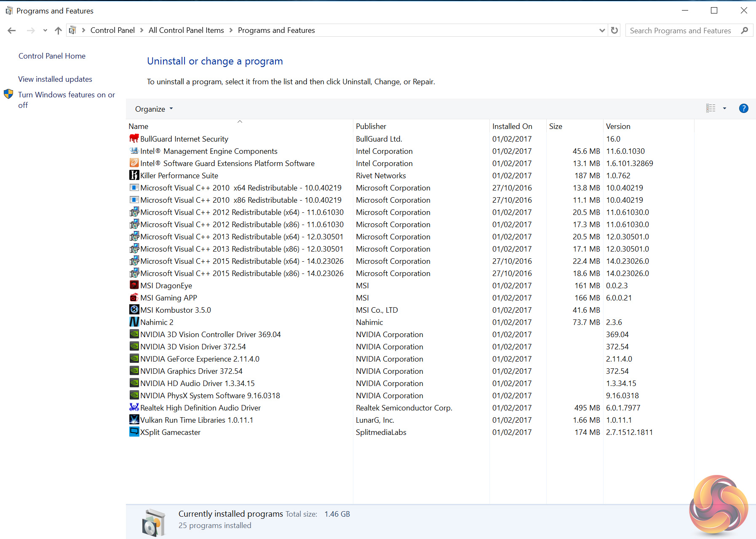This screenshot has width=756, height=539.
Task: Click the MSI DragonEye program icon
Action: pos(134,285)
